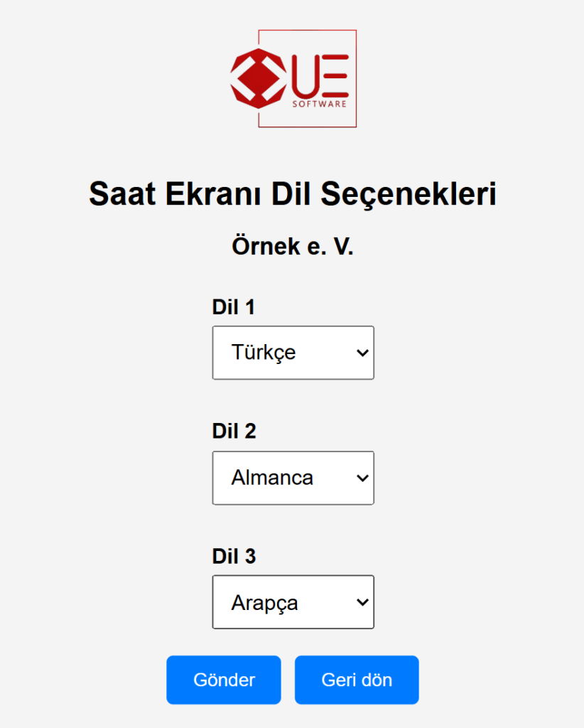Open the Dil 3 dropdown showing Arapça
Image resolution: width=584 pixels, height=728 pixels.
click(293, 602)
